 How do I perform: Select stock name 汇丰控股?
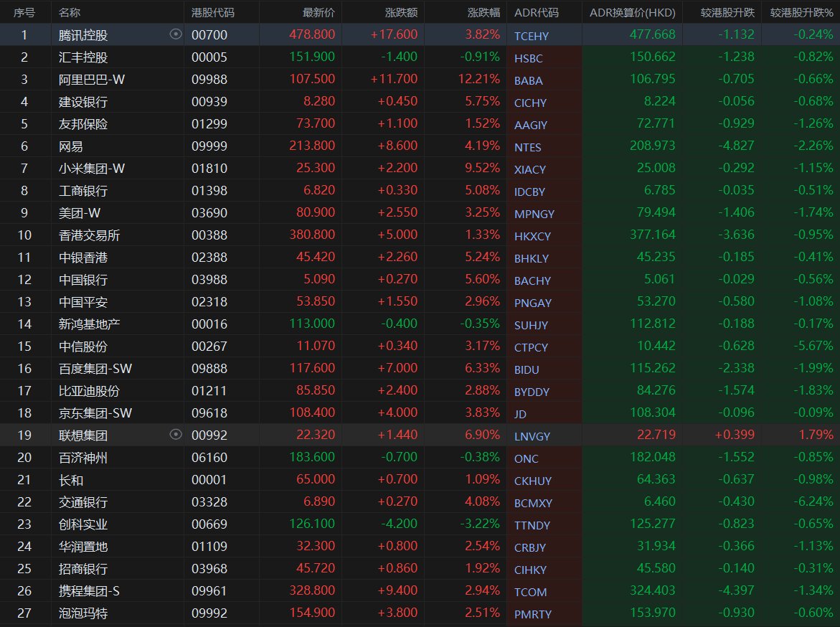click(x=83, y=57)
